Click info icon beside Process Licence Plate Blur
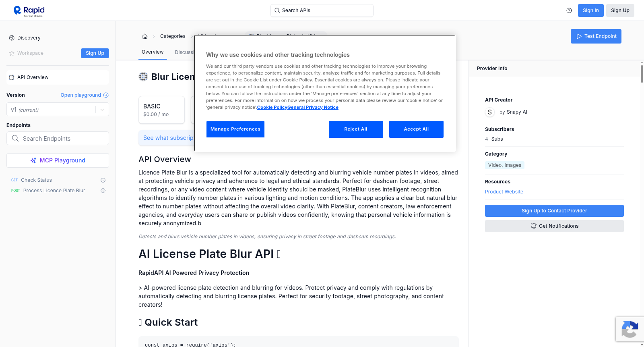 [x=103, y=191]
